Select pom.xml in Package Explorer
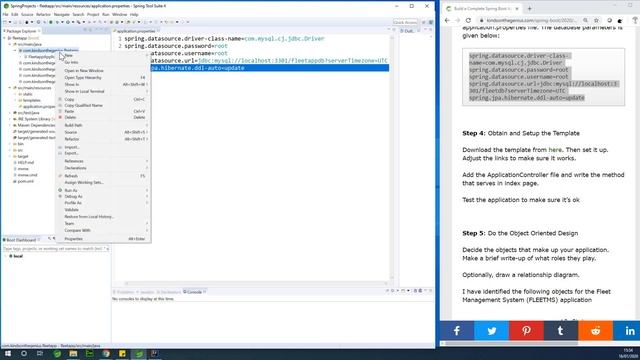The width and height of the screenshot is (640, 360). point(25,181)
